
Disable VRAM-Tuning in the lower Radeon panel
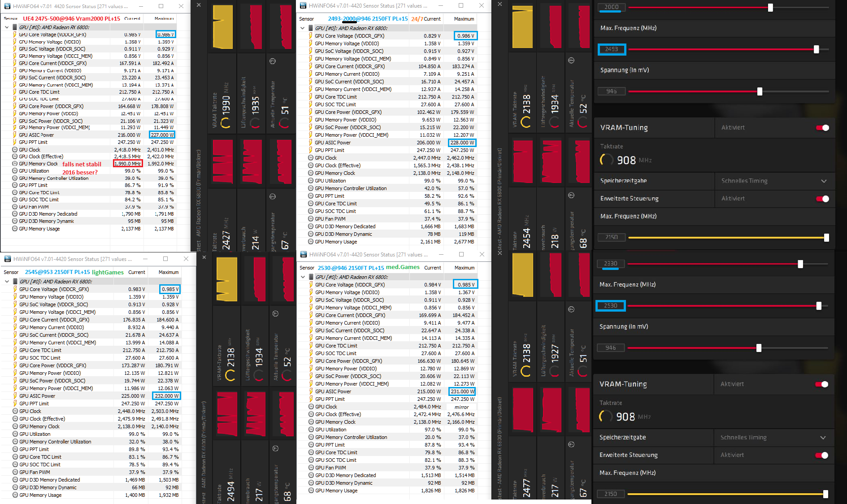(x=821, y=384)
